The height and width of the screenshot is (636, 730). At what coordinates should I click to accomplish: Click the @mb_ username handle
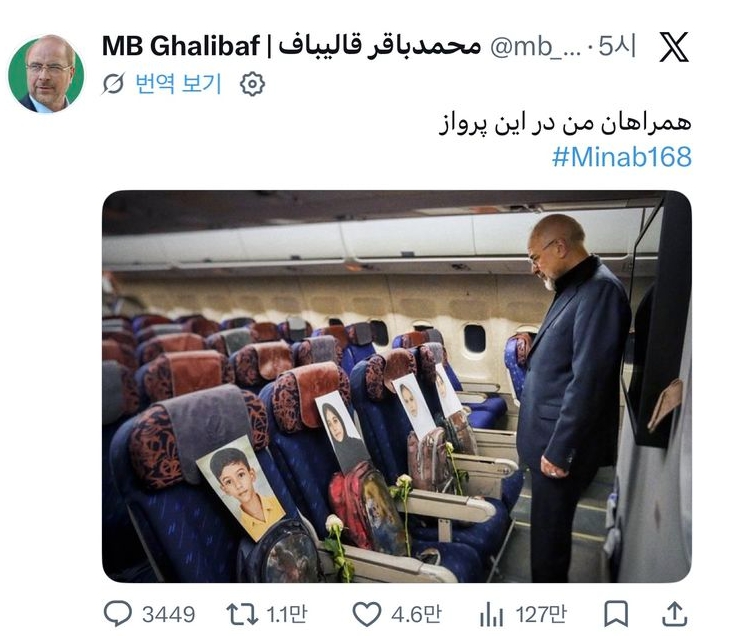(535, 47)
